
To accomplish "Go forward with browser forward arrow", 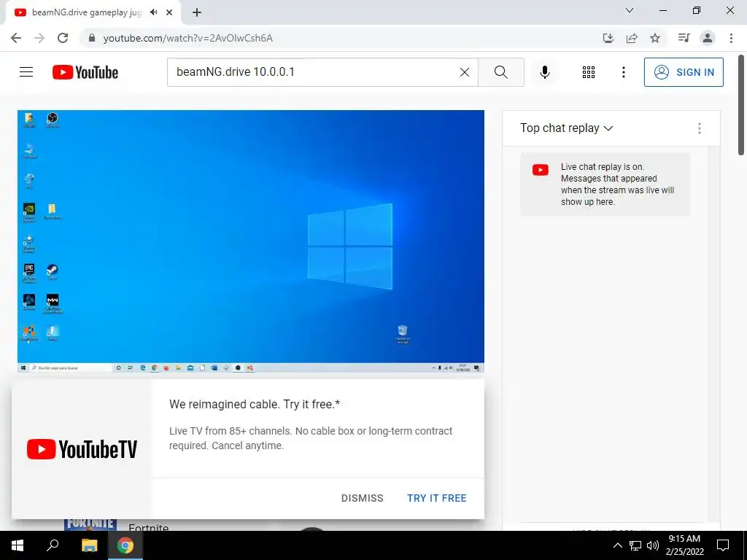I will pos(39,38).
